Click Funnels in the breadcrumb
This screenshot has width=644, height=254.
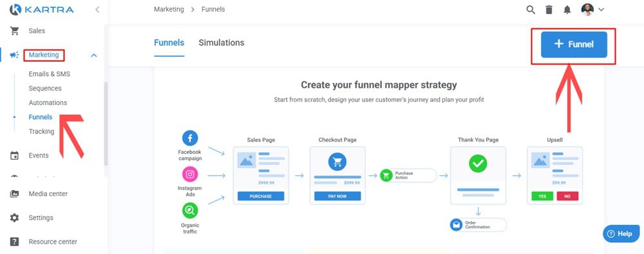(213, 9)
